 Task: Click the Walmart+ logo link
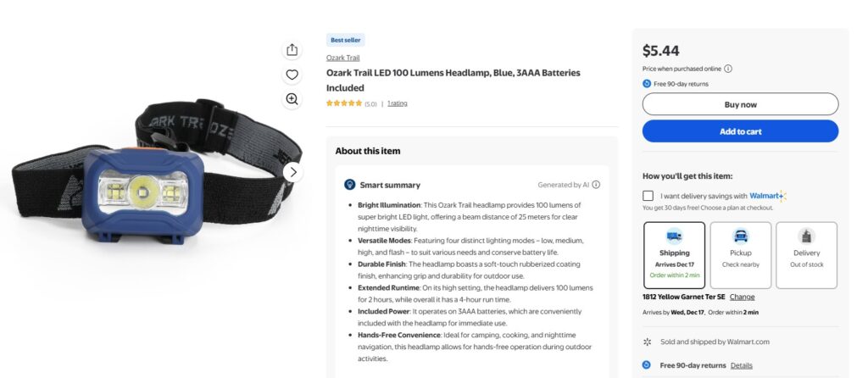(768, 196)
